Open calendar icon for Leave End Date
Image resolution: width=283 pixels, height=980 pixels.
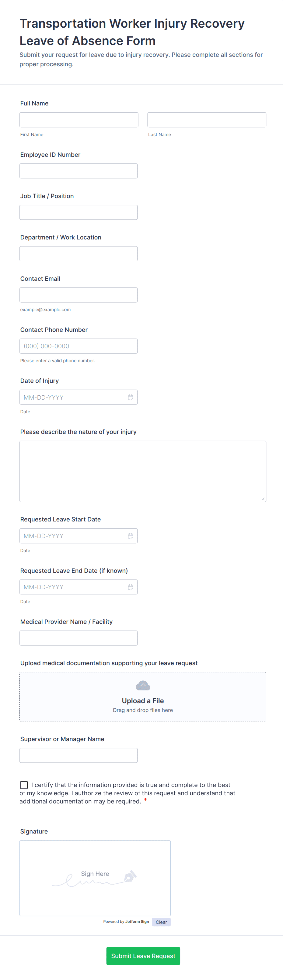point(130,586)
